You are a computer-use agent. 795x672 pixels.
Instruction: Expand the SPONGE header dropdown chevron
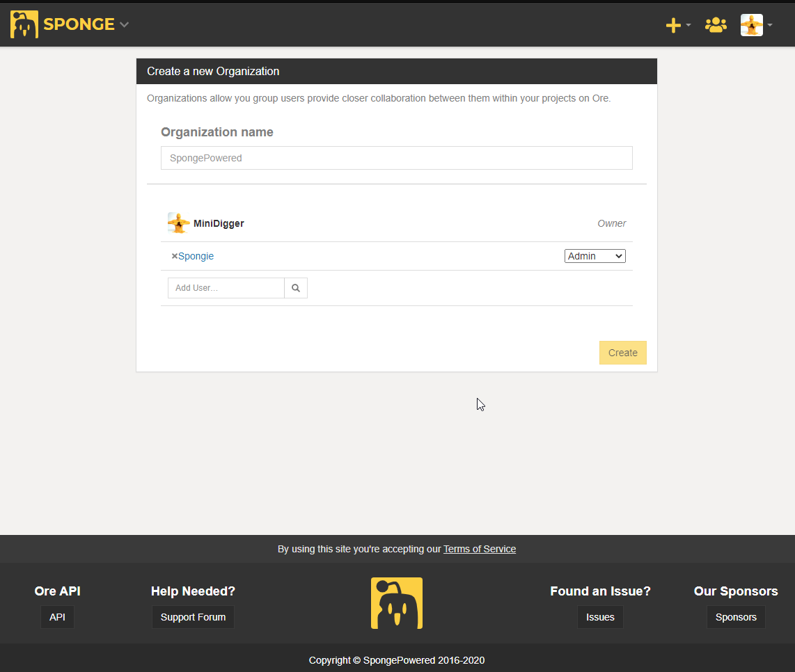[x=124, y=24]
